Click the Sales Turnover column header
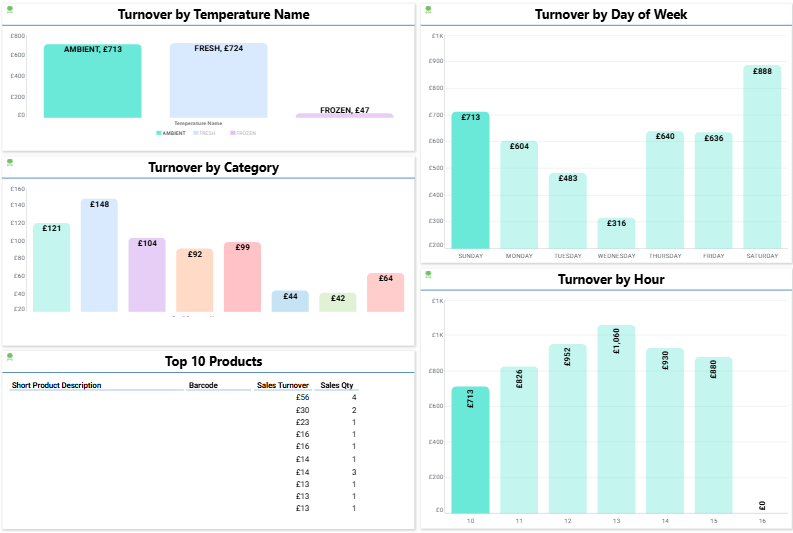Screen dimensions: 793x533 click(x=283, y=385)
